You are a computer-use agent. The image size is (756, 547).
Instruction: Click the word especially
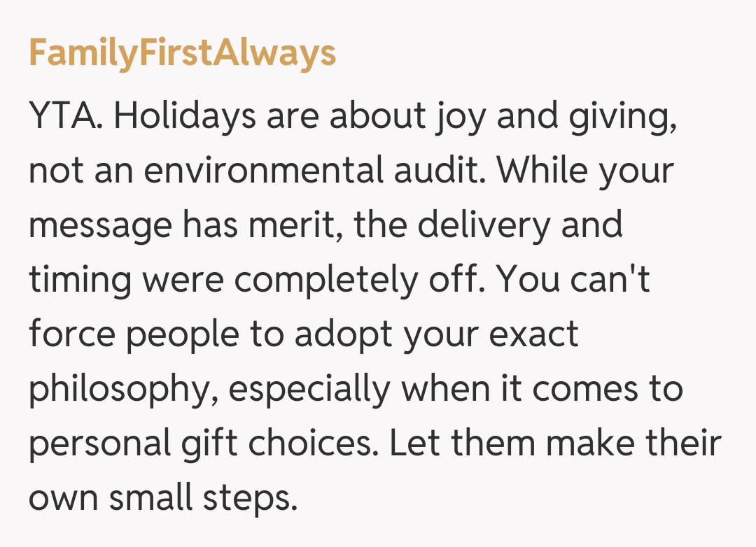(x=309, y=390)
